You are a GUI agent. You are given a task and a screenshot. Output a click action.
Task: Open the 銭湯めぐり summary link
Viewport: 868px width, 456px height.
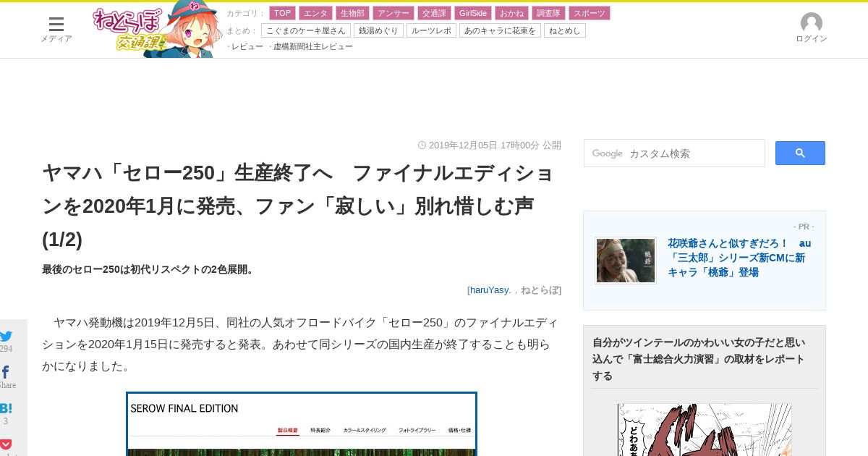click(378, 30)
